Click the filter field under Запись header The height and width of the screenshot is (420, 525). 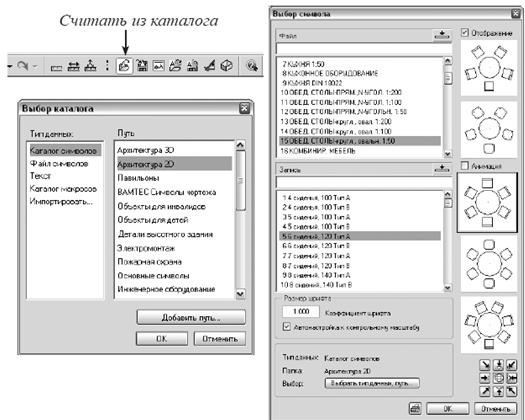click(x=364, y=183)
